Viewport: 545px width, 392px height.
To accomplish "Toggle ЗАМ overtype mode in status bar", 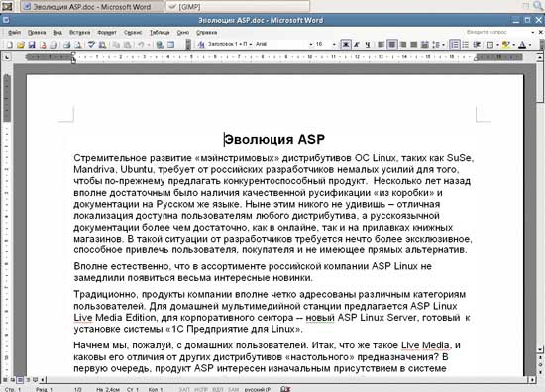I will [x=233, y=389].
